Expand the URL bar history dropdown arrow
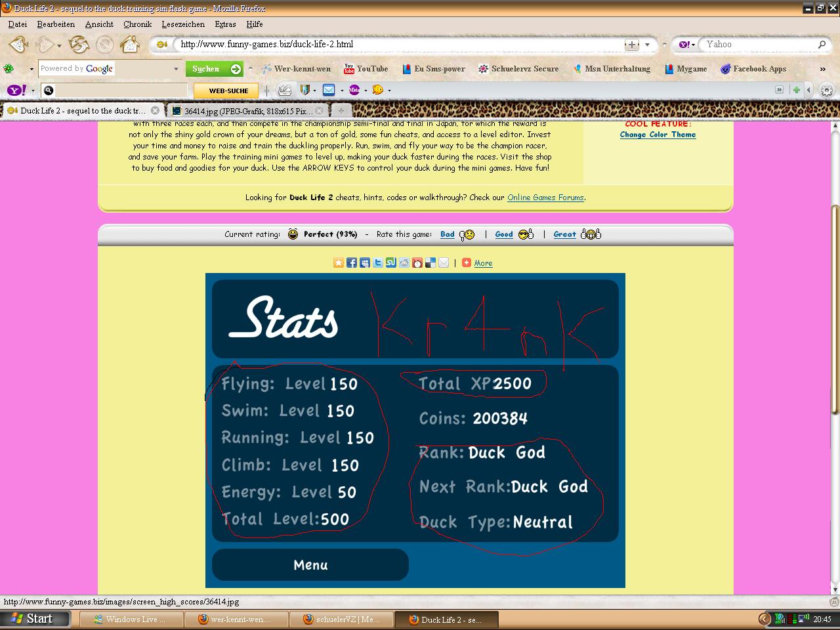Viewport: 840px width, 630px height. [647, 45]
